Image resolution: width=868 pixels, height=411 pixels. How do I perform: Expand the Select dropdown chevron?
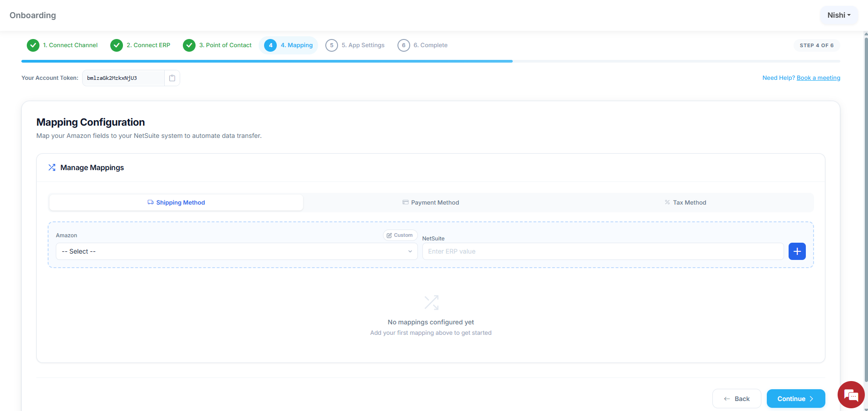coord(410,251)
